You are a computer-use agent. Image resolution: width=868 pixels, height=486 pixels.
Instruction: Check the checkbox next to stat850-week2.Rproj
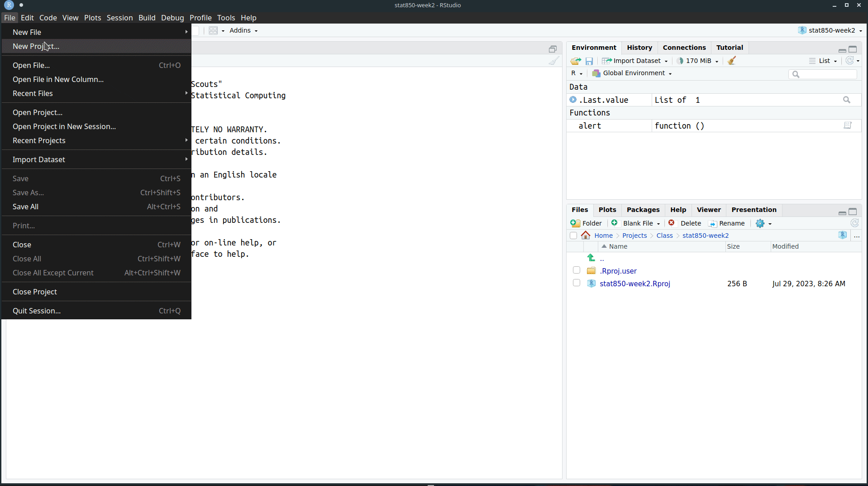(x=576, y=283)
